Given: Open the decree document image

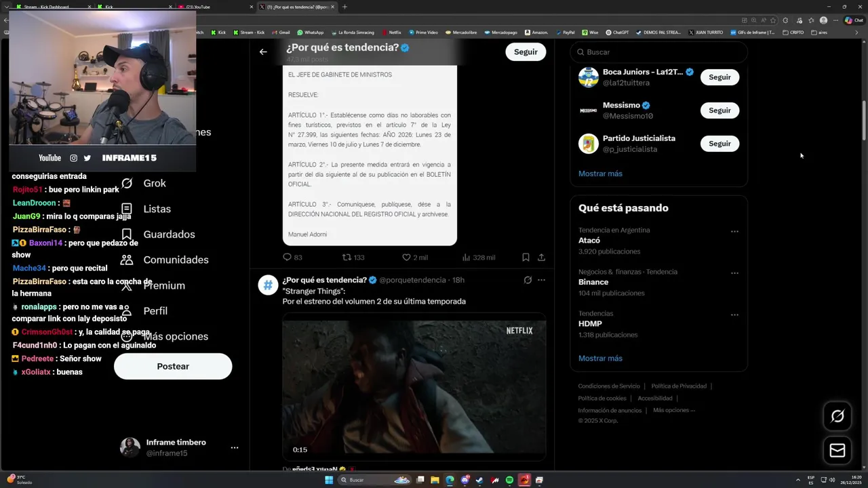Looking at the screenshot, I should click(x=370, y=155).
